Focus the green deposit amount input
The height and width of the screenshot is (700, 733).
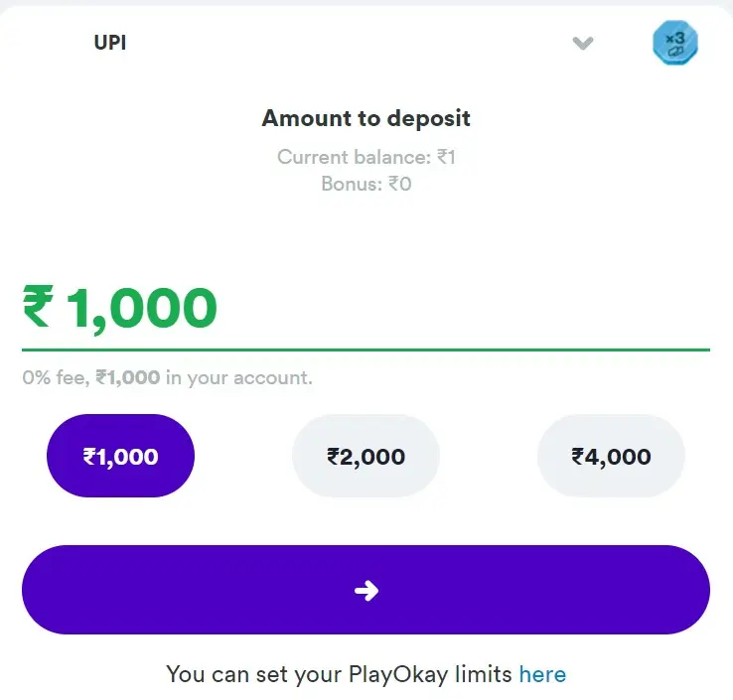(x=366, y=308)
